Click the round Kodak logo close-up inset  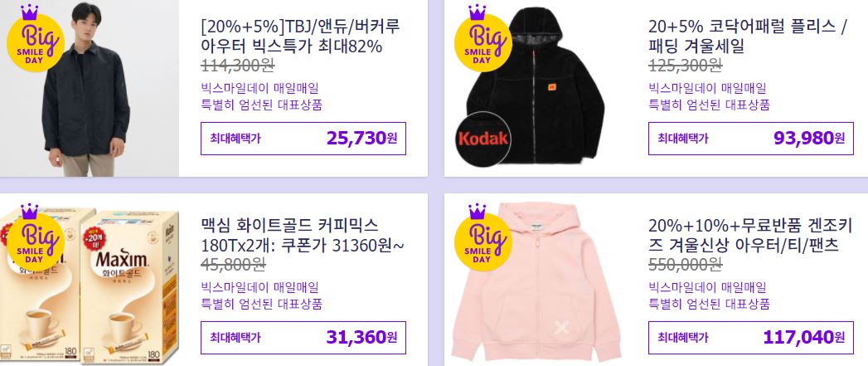point(482,138)
